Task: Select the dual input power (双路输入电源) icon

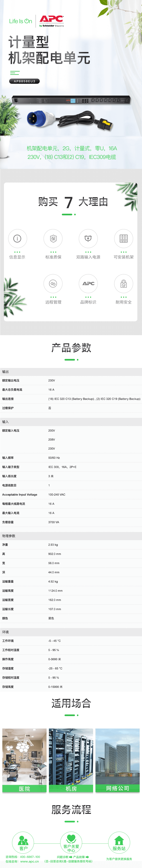Action: click(88, 239)
